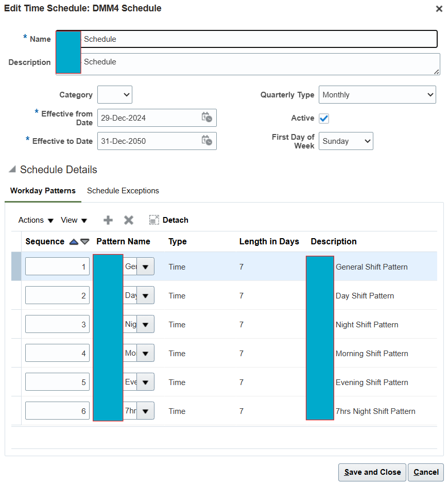Click sequence field with value 6
The width and height of the screenshot is (448, 483).
[57, 411]
